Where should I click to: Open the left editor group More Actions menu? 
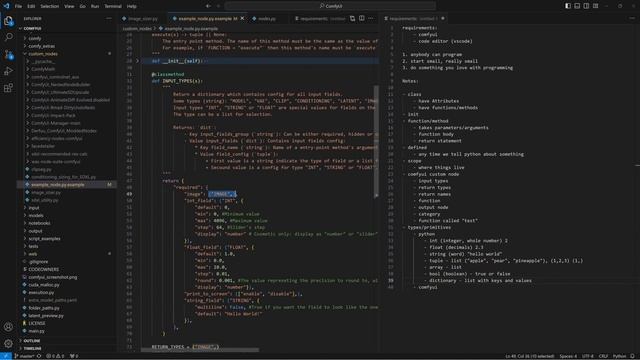pyautogui.click(x=371, y=18)
